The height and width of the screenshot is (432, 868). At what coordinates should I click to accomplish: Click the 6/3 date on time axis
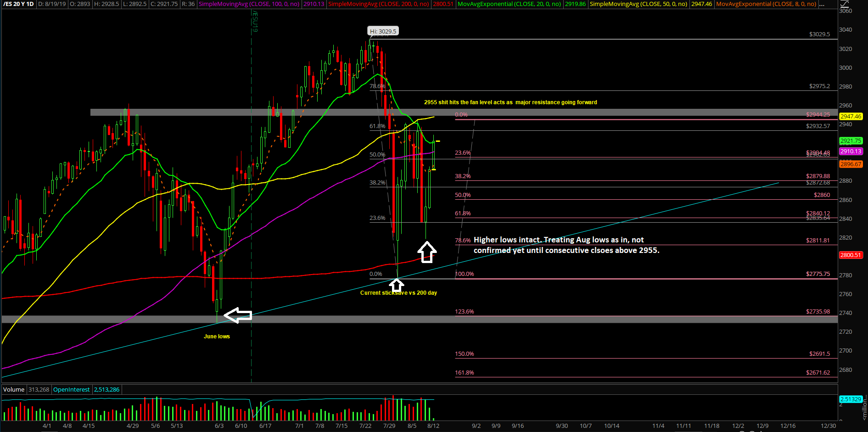click(219, 426)
